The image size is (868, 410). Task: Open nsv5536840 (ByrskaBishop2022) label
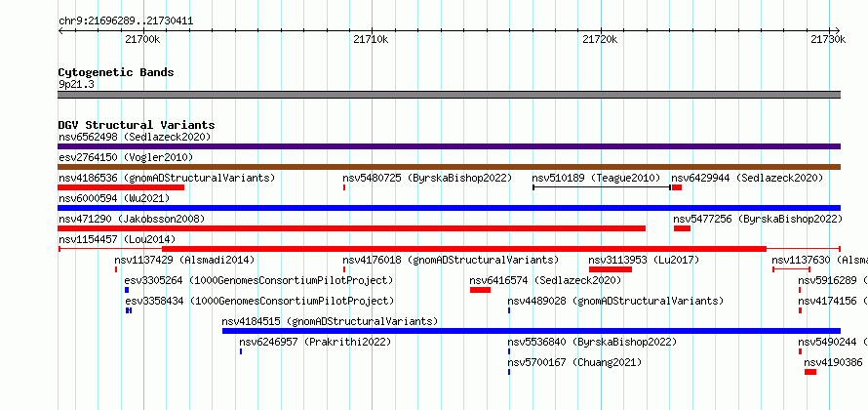pos(592,342)
